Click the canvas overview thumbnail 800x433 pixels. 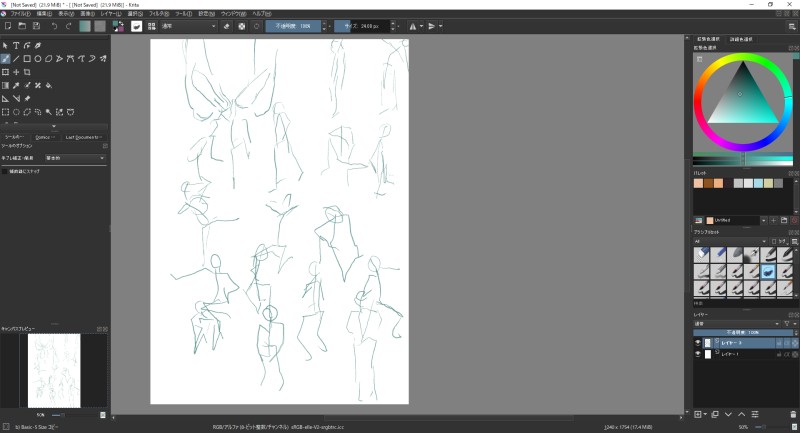pos(55,370)
